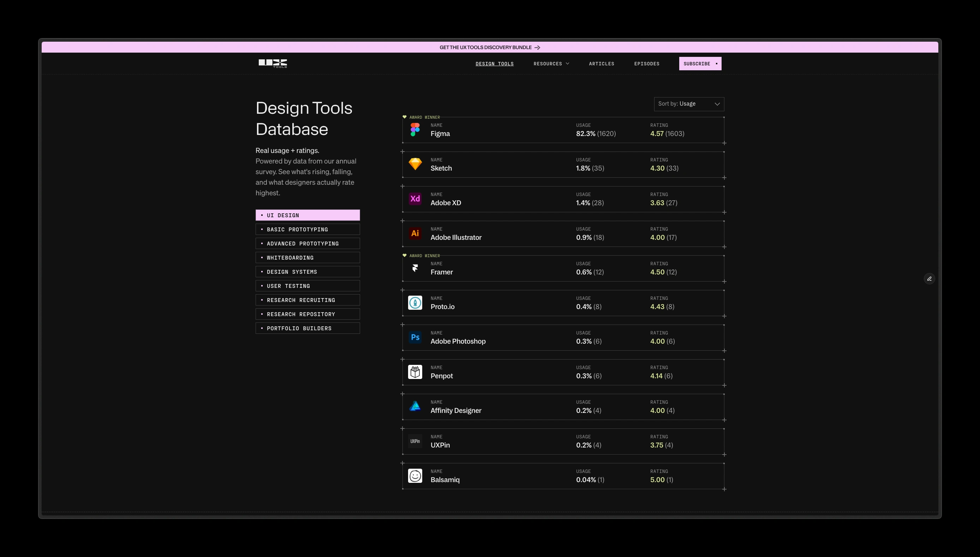Click Balsamiq's usage value 0.04% (1)
980x557 pixels.
coord(590,480)
